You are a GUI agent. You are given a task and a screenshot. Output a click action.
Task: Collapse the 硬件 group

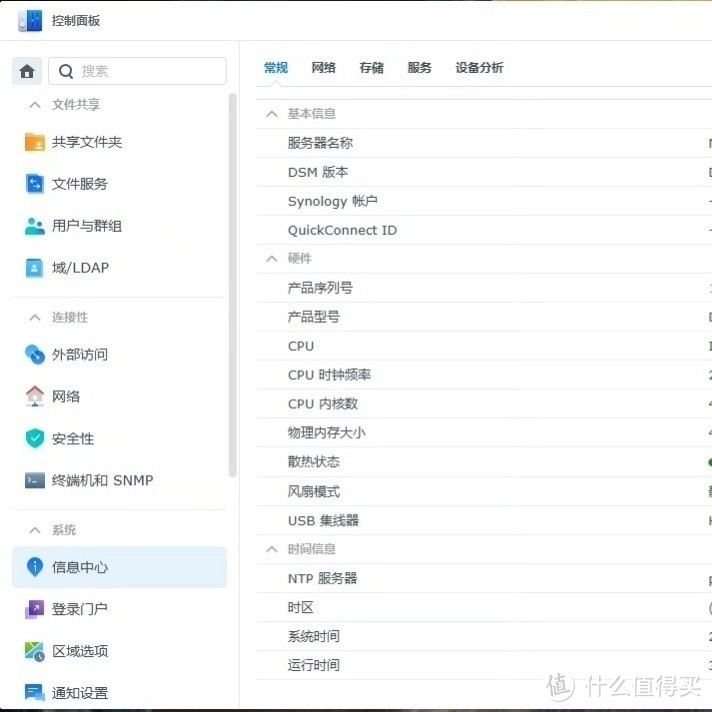(x=272, y=258)
